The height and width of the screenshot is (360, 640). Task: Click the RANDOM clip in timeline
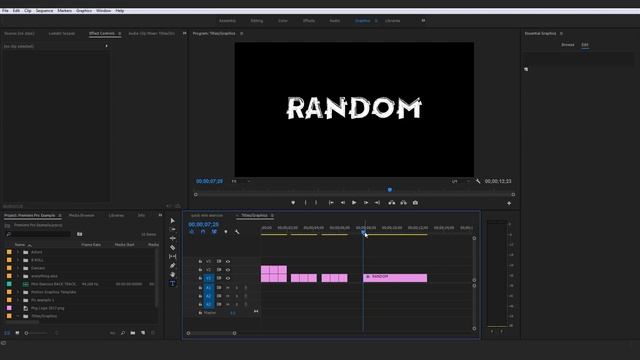[x=395, y=278]
